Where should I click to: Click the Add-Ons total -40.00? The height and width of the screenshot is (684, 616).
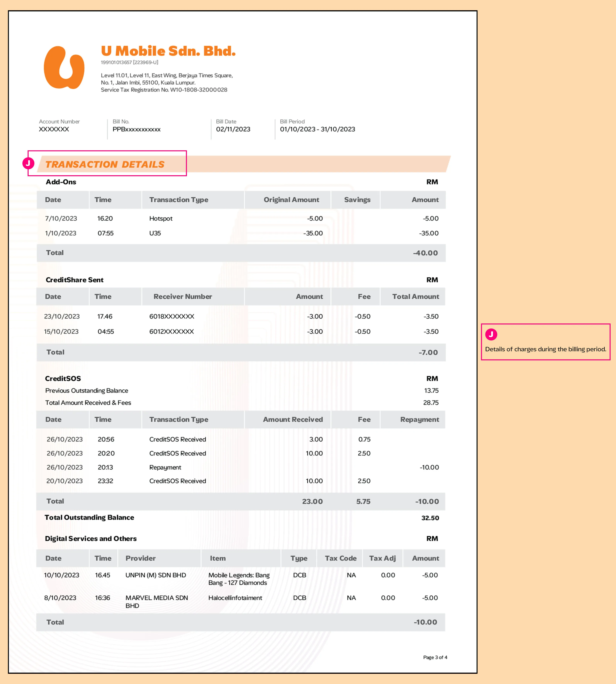[425, 253]
